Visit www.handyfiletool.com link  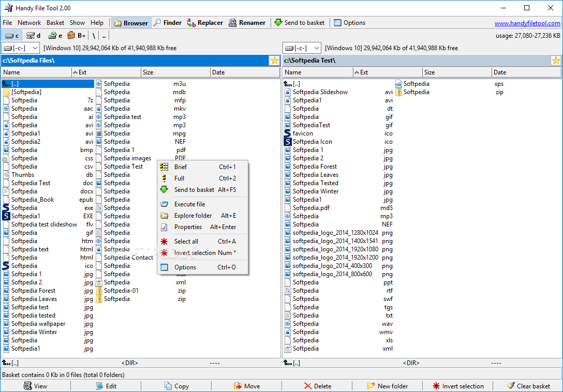(527, 23)
